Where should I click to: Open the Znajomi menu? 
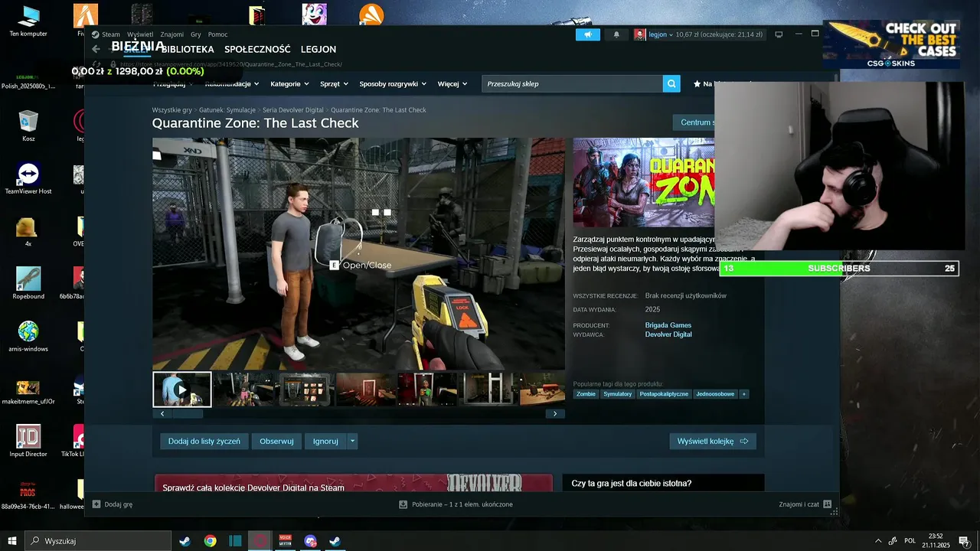pos(171,34)
